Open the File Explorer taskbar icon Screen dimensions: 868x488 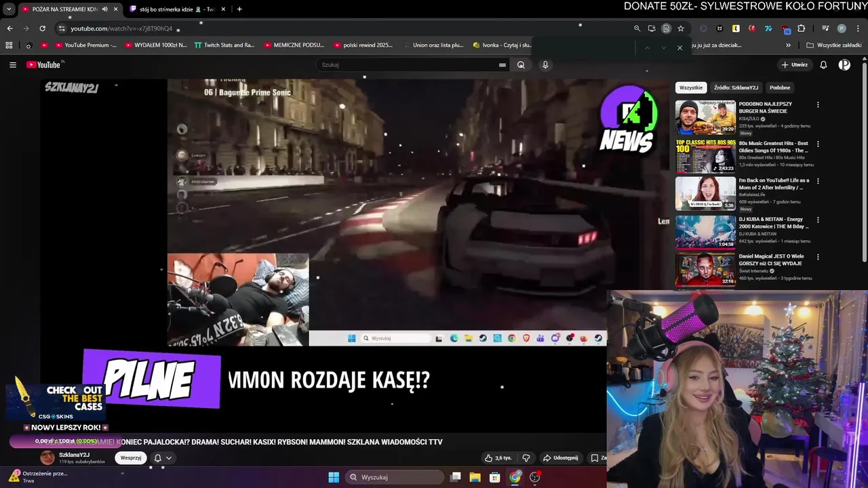[475, 477]
